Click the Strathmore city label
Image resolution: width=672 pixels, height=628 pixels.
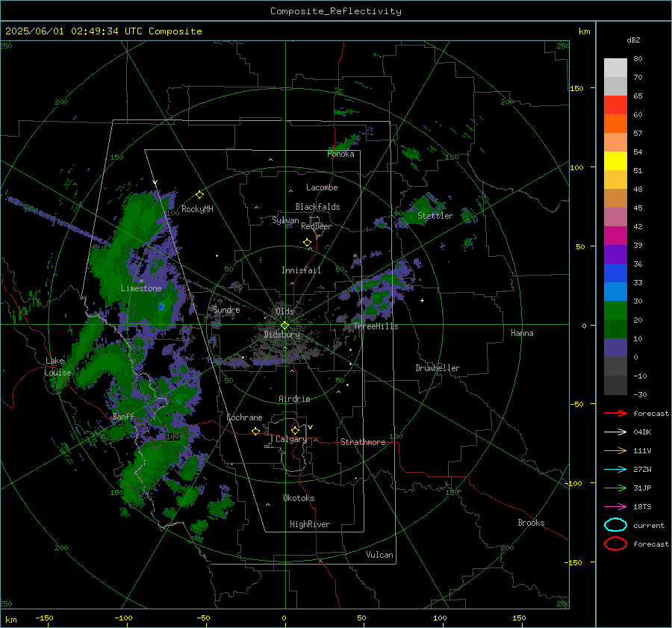point(363,442)
